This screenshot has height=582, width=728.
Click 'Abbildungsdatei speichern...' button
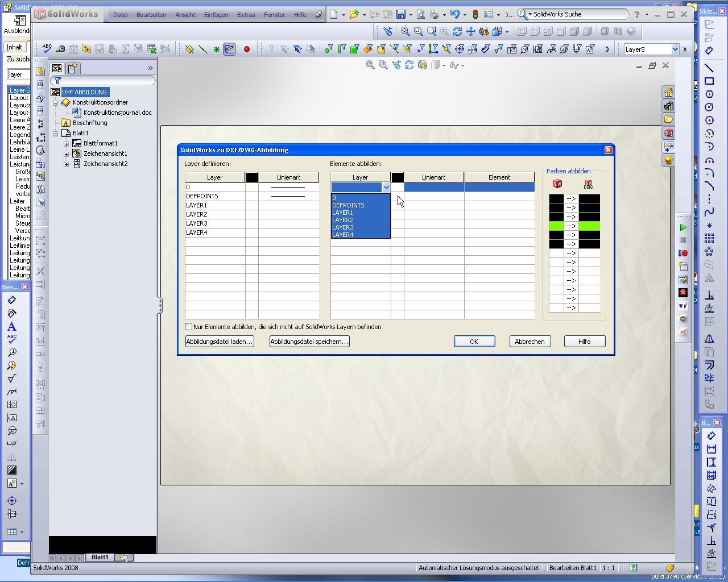pos(309,342)
